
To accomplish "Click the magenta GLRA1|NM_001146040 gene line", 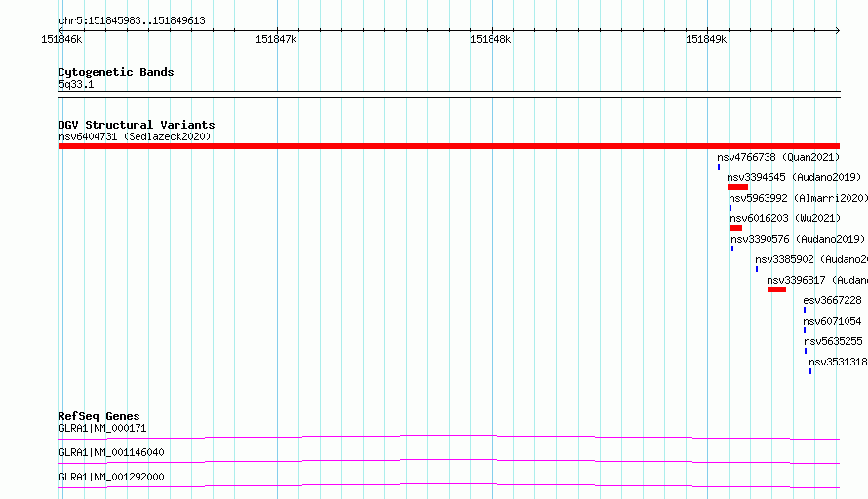I will [449, 461].
